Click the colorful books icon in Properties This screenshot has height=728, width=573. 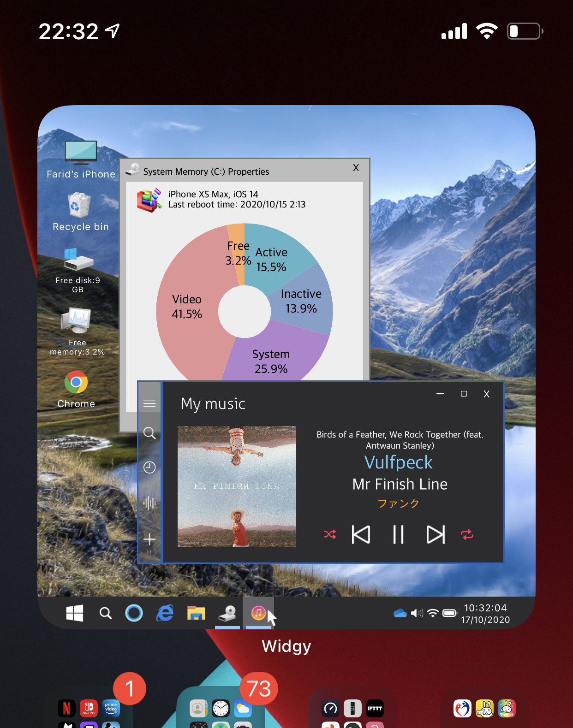click(x=149, y=200)
